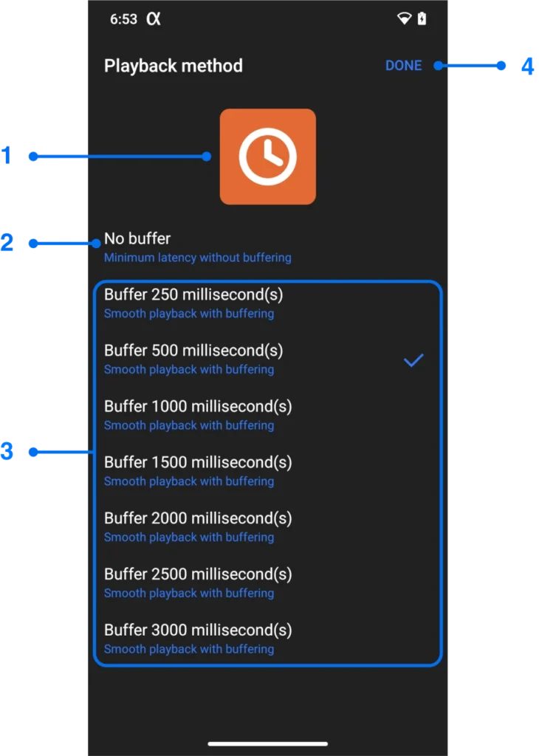The width and height of the screenshot is (539, 756).
Task: Select Buffer 2000 millisecond(s)
Action: tap(197, 518)
